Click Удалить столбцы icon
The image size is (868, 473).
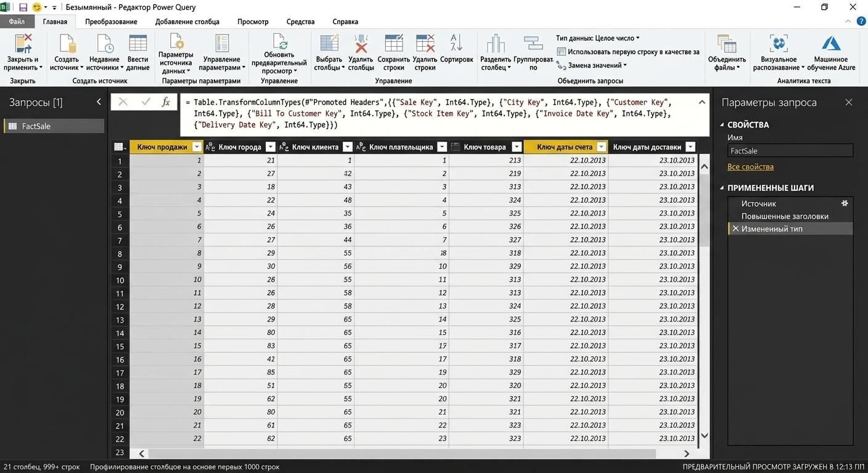pyautogui.click(x=361, y=44)
